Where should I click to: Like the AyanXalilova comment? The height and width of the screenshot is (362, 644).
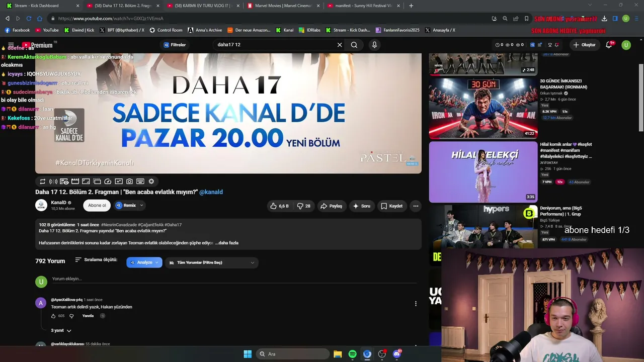[54, 316]
